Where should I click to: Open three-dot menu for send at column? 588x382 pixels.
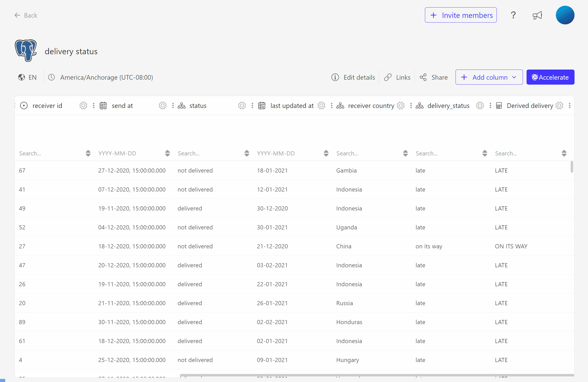(173, 106)
